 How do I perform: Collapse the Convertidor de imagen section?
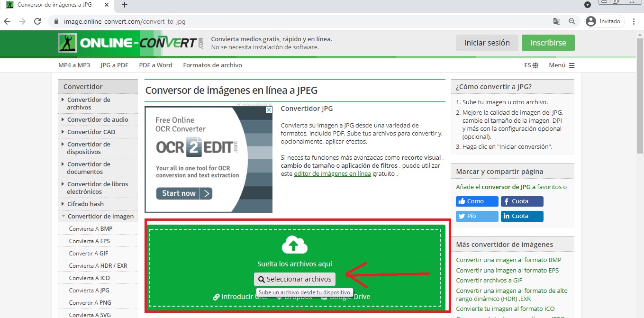click(100, 217)
